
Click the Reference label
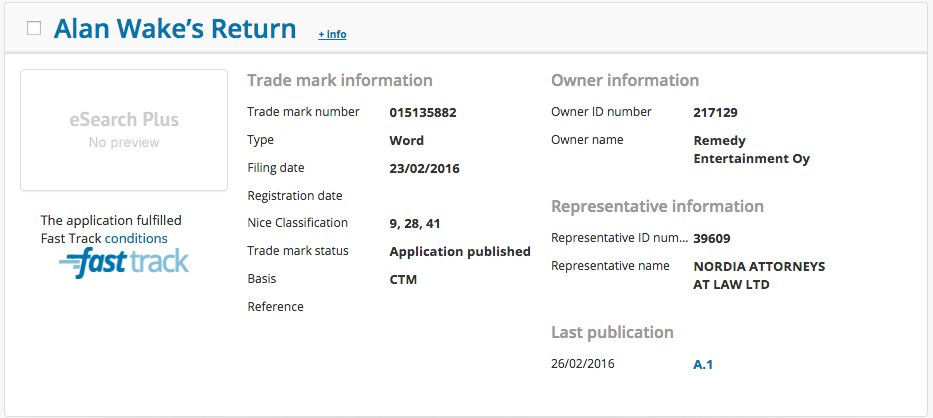275,307
